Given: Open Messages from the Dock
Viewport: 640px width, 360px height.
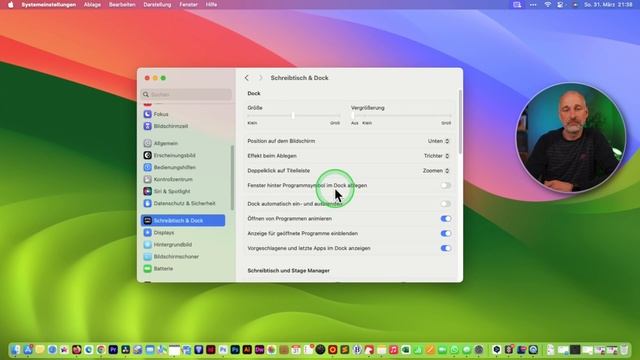Looking at the screenshot, I should [x=467, y=349].
